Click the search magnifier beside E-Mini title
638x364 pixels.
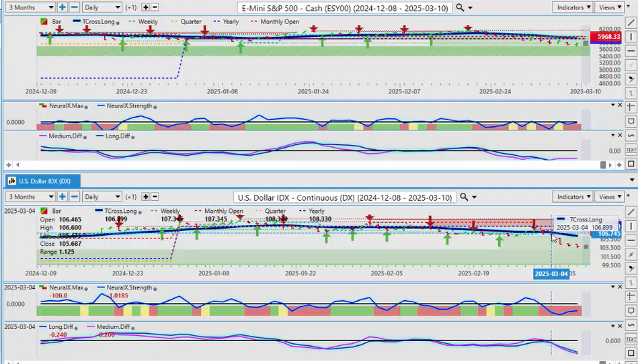click(460, 7)
